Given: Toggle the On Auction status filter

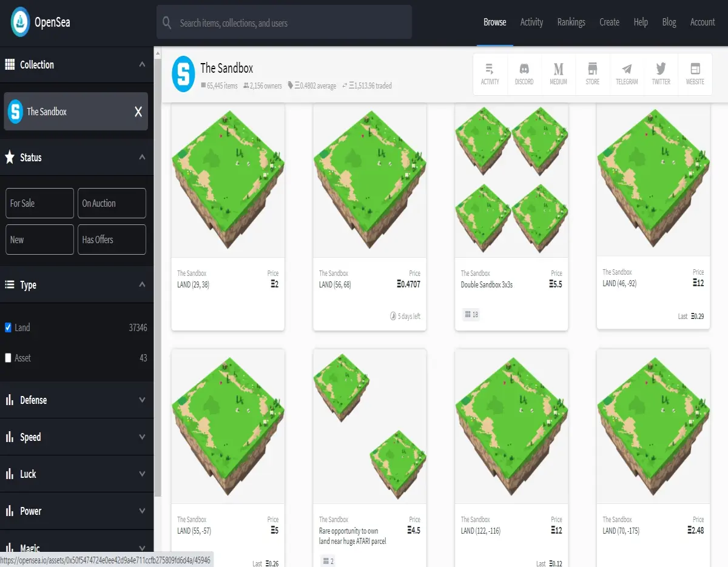Looking at the screenshot, I should [x=112, y=203].
